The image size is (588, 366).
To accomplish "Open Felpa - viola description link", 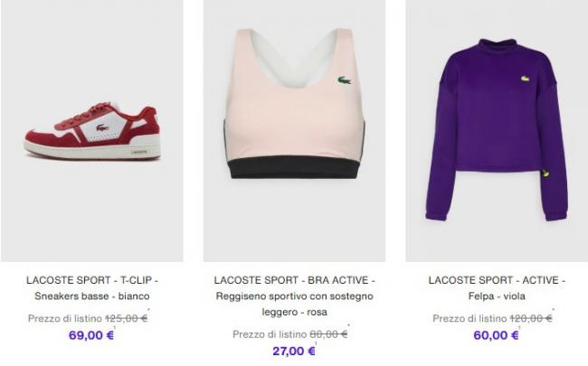I will 497,296.
